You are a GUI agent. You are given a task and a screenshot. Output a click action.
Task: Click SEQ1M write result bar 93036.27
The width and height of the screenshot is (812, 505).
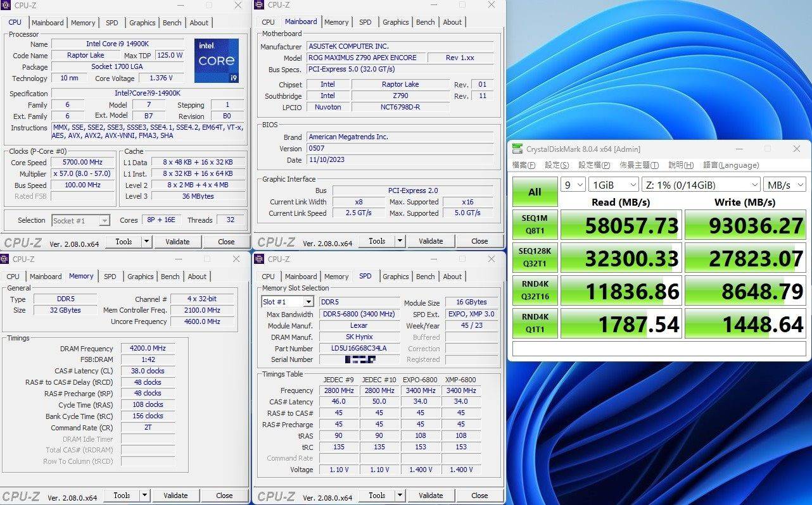point(745,225)
